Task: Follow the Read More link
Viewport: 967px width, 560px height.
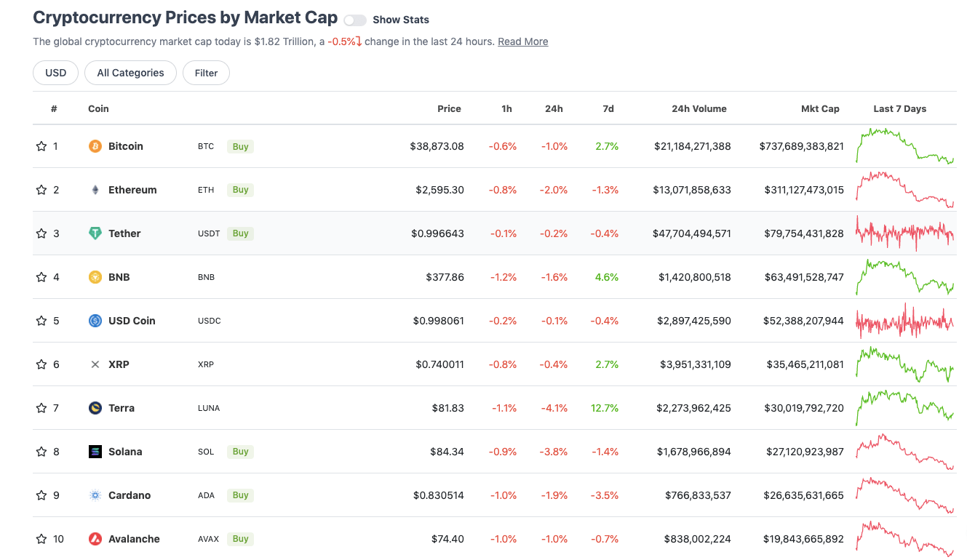Action: (x=523, y=41)
